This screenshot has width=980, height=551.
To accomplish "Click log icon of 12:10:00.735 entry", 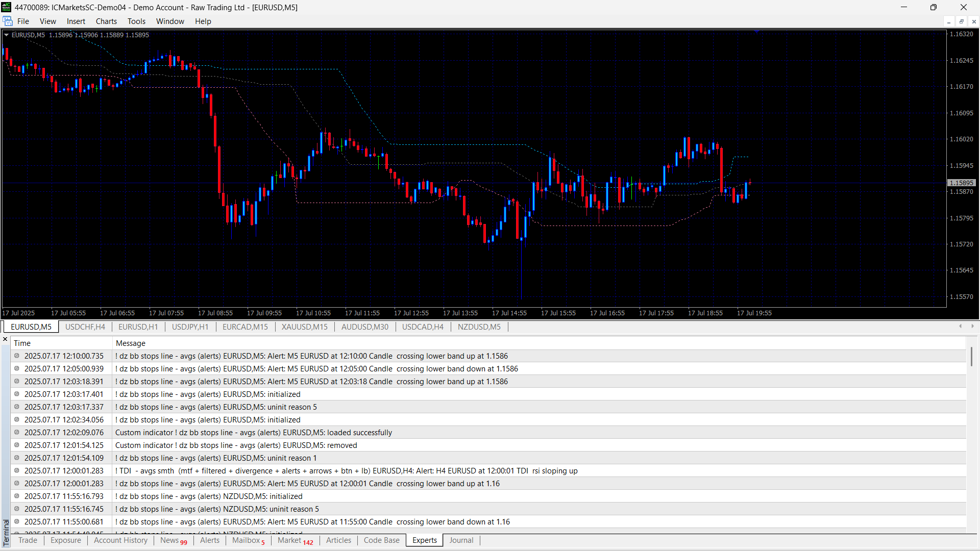I will coord(17,356).
